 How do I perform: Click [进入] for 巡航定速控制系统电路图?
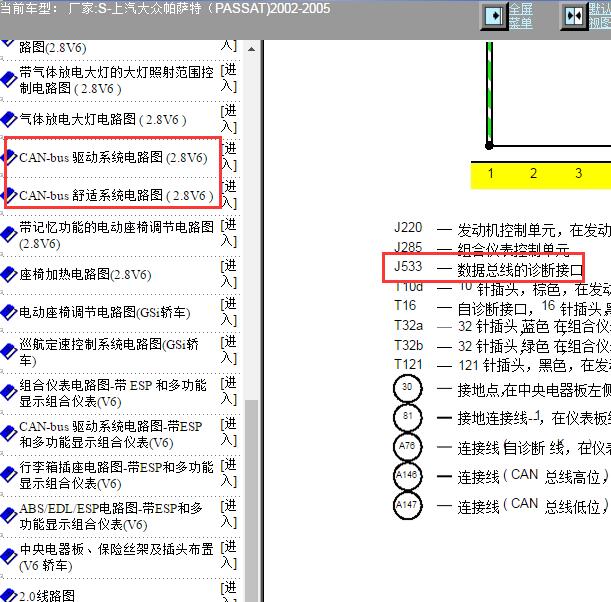pyautogui.click(x=229, y=350)
